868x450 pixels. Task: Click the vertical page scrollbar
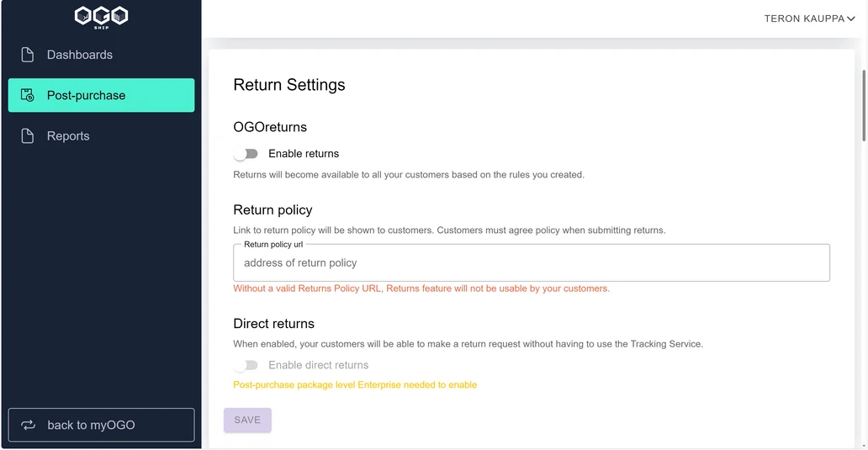(x=864, y=105)
